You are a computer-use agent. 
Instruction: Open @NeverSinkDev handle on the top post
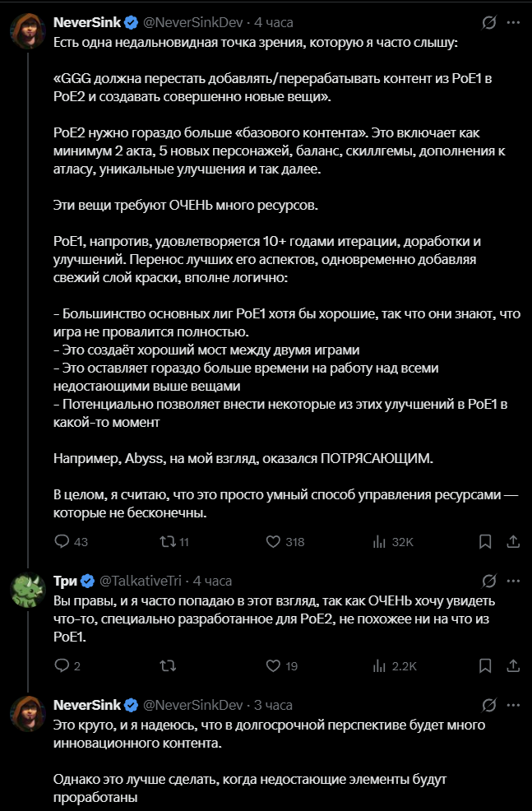193,23
